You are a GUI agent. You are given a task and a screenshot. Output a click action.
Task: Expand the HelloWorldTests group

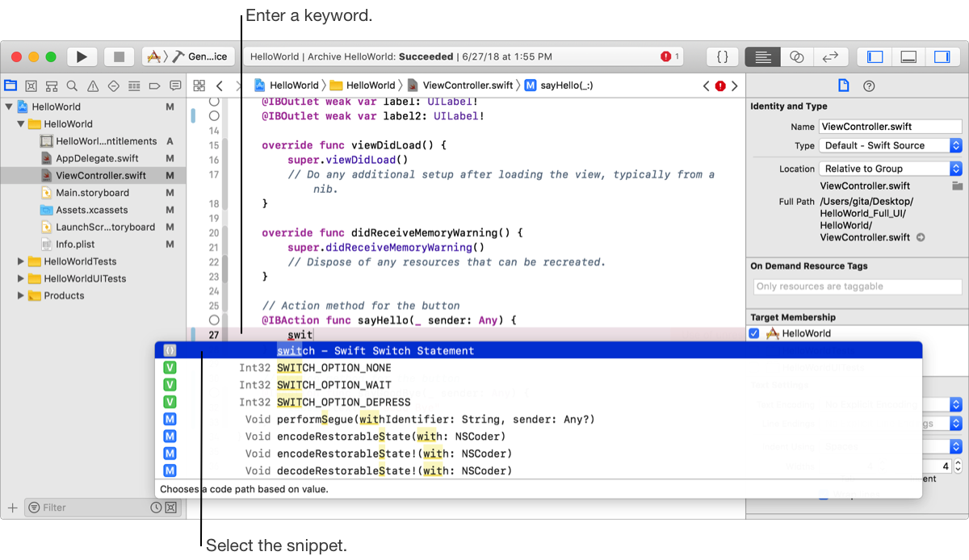click(21, 261)
